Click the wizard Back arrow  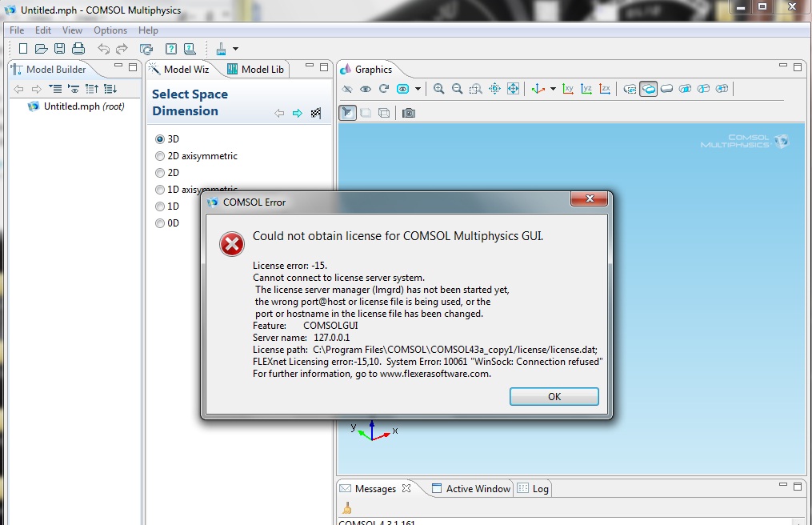click(x=279, y=113)
